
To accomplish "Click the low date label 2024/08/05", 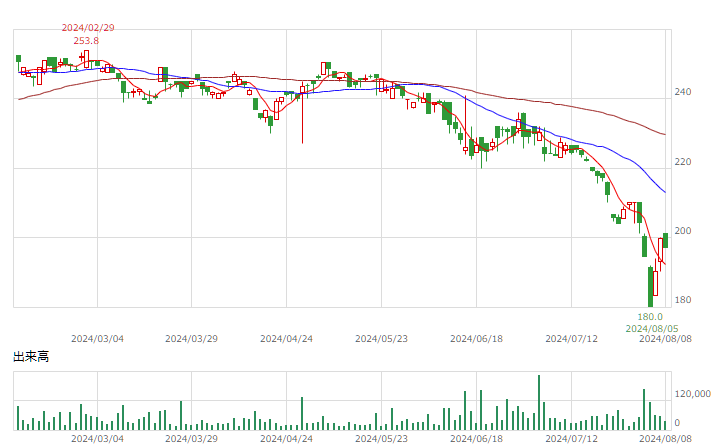I will pyautogui.click(x=652, y=328).
